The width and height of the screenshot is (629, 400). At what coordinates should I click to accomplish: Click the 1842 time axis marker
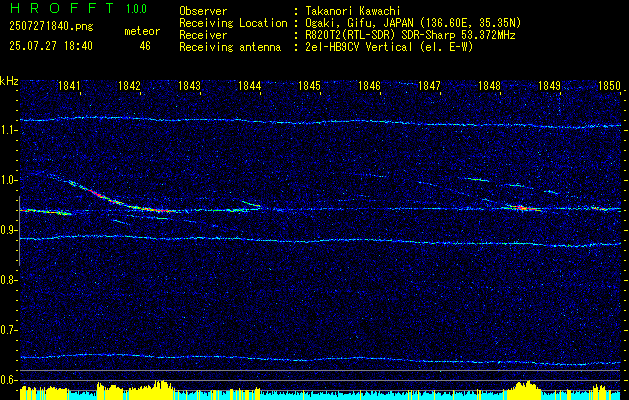[129, 85]
